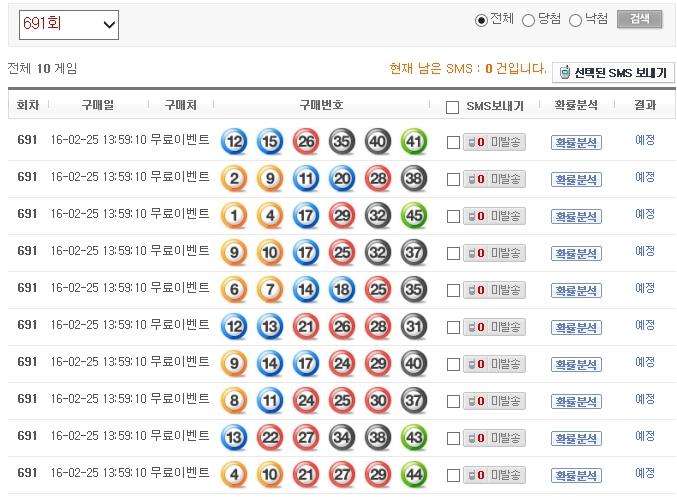Select the 전체 radio button

pos(481,20)
